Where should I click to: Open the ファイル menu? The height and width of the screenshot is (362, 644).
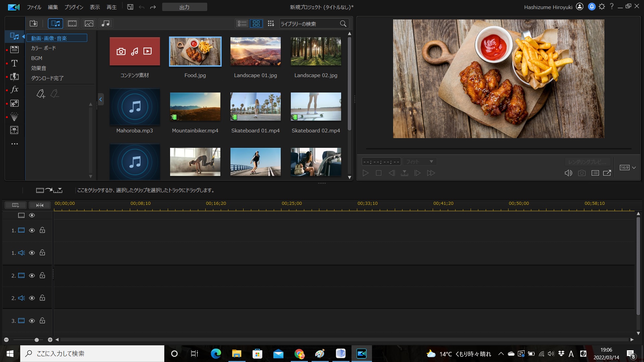(x=34, y=7)
